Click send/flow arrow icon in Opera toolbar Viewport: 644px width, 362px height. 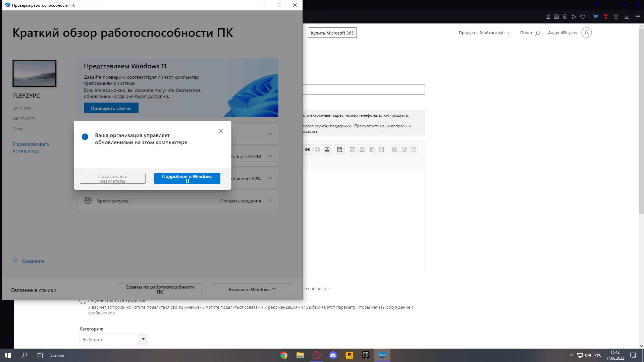(574, 17)
